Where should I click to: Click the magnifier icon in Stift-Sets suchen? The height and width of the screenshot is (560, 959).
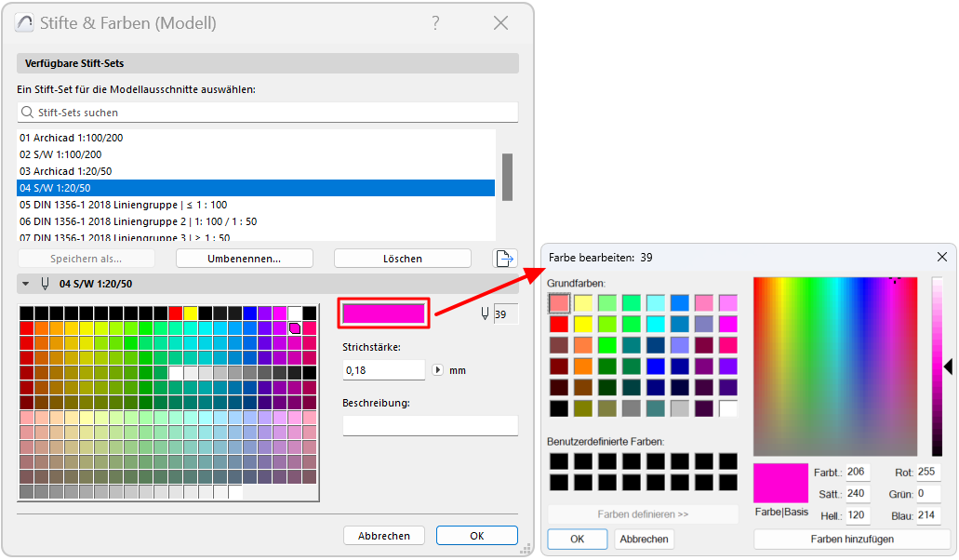(x=28, y=112)
